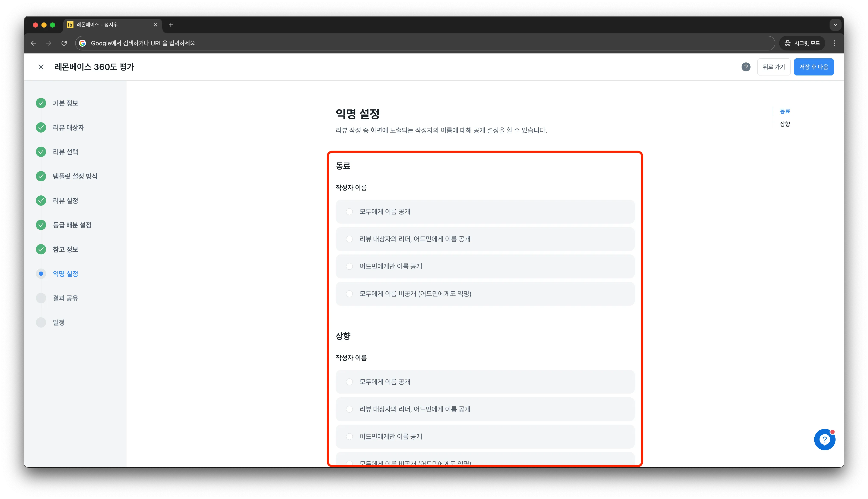Open a new browser tab with plus icon
The image size is (868, 499).
[171, 25]
